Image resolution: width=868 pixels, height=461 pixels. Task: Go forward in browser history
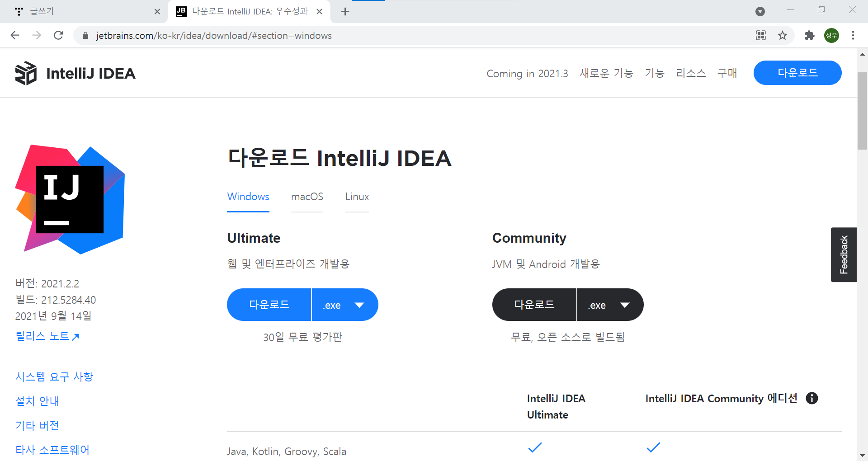(37, 35)
